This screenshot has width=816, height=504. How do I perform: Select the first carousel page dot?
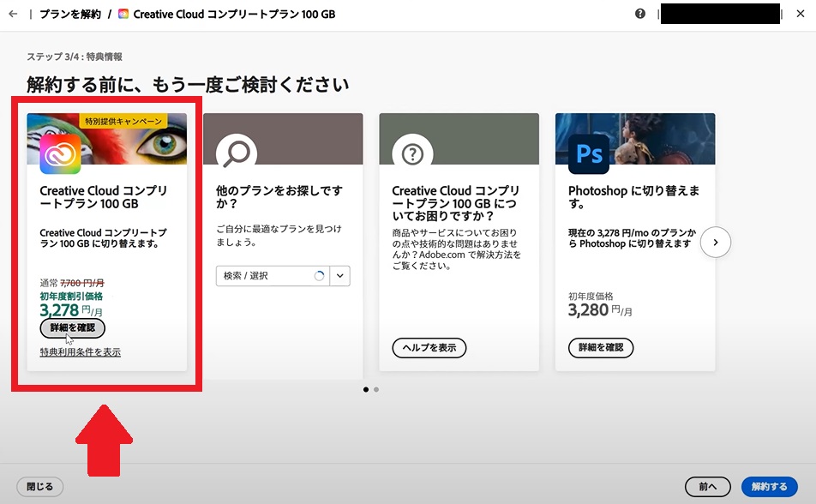(366, 389)
